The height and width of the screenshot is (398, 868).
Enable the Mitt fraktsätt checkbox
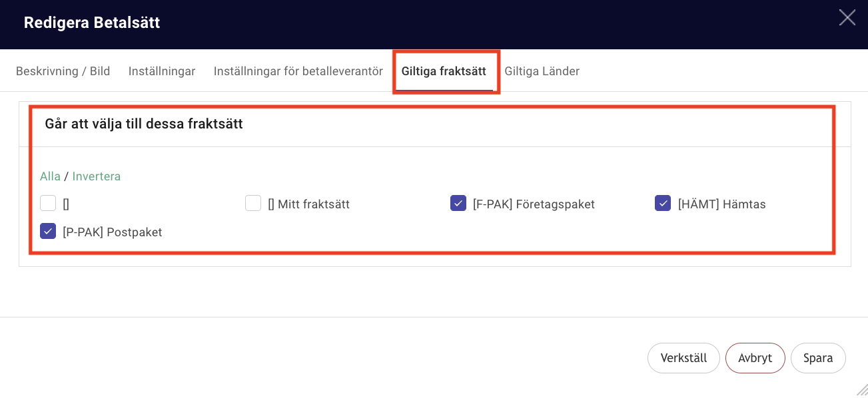253,203
